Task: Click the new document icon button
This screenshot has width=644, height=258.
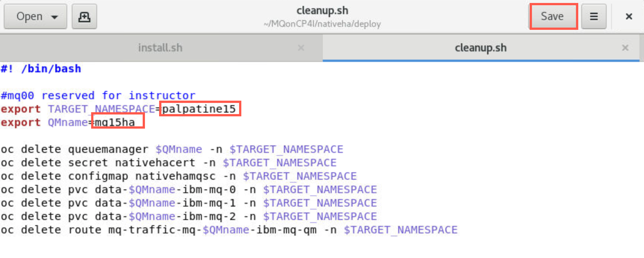Action: tap(84, 17)
